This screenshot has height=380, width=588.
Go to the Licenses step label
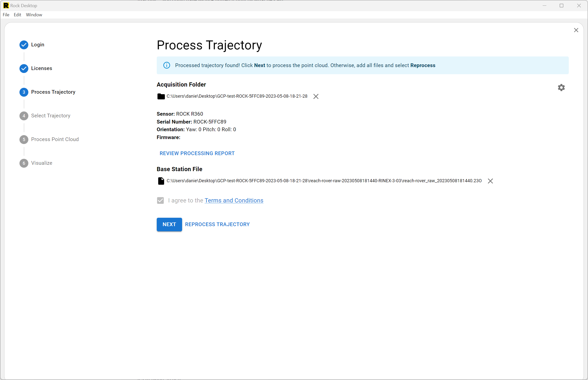[x=42, y=68]
